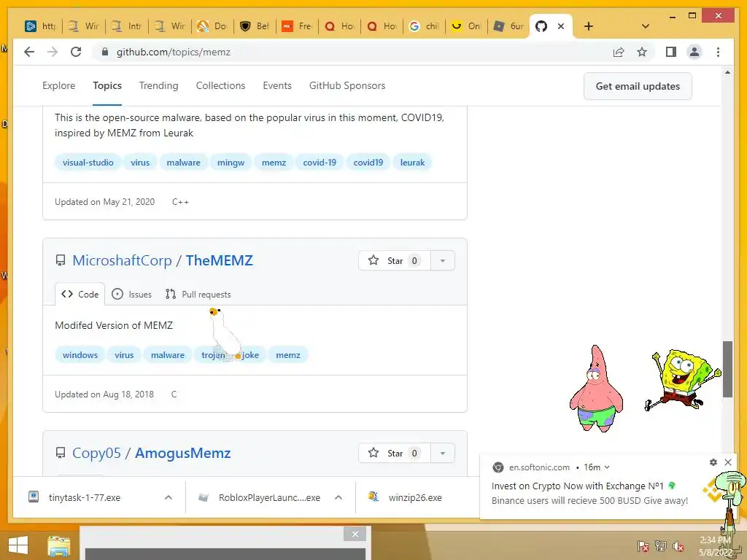Select the Topics navigation item

coord(107,86)
